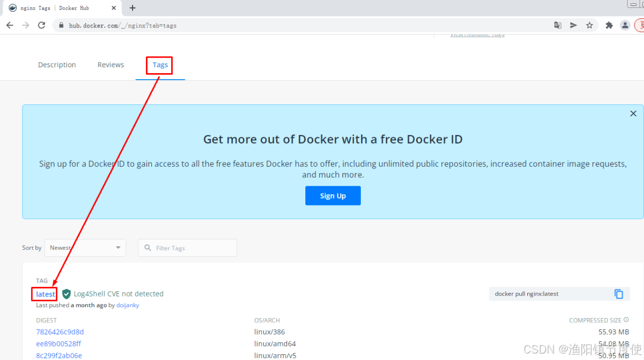This screenshot has width=644, height=360.
Task: Close the nginx Tags browser tab
Action: click(114, 8)
